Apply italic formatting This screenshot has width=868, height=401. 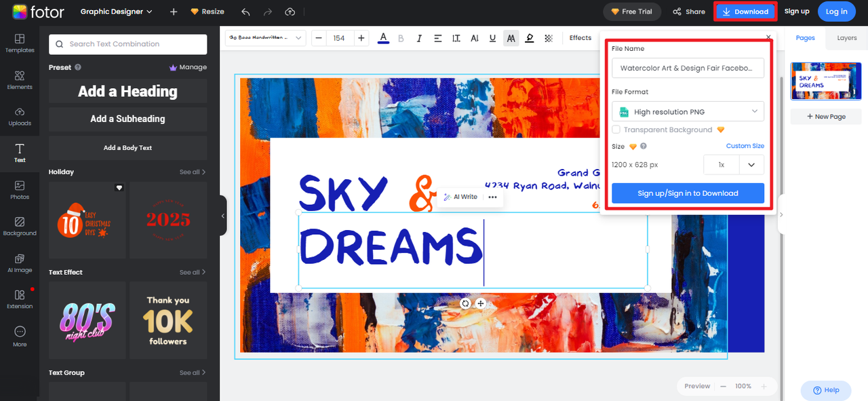click(419, 38)
